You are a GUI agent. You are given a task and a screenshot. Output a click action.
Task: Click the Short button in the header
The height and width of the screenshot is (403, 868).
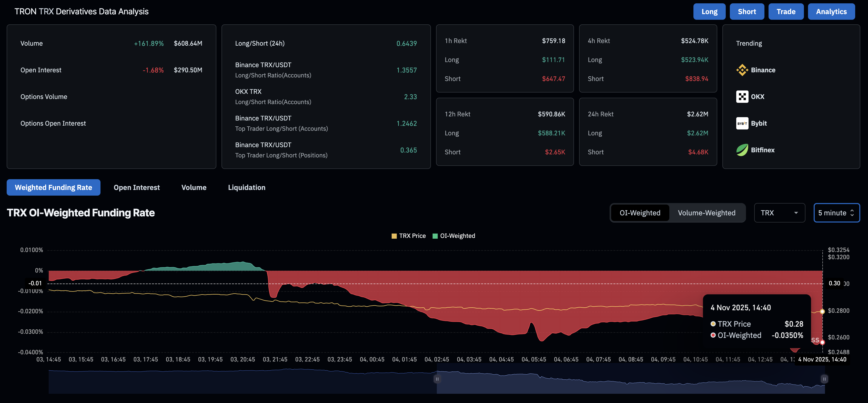point(747,11)
